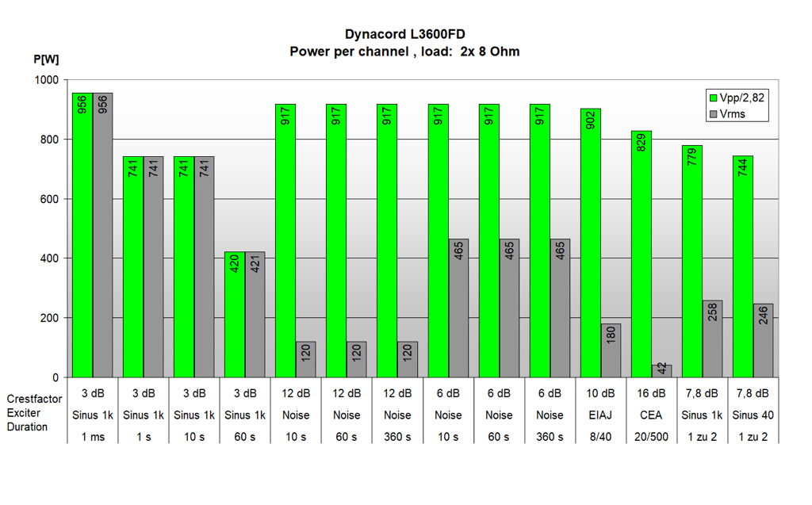The height and width of the screenshot is (505, 812).
Task: Select the gray Vrms bar labeled 956
Action: (103, 238)
